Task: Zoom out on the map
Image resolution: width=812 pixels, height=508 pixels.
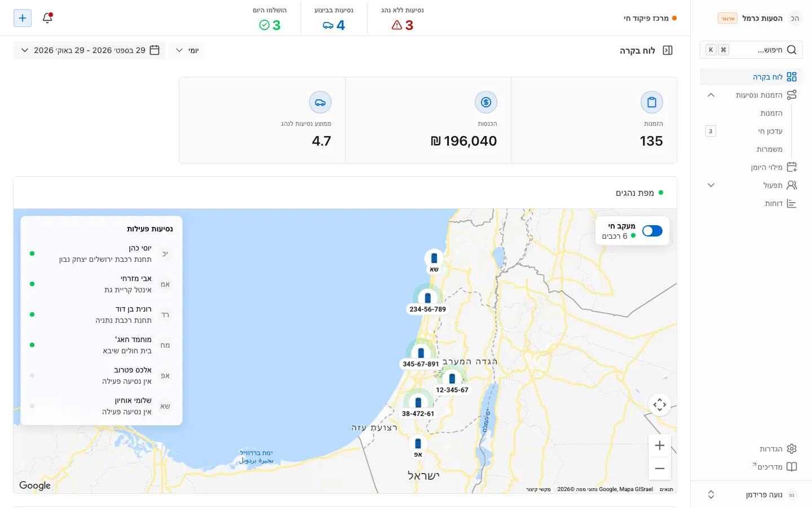Action: coord(660,468)
